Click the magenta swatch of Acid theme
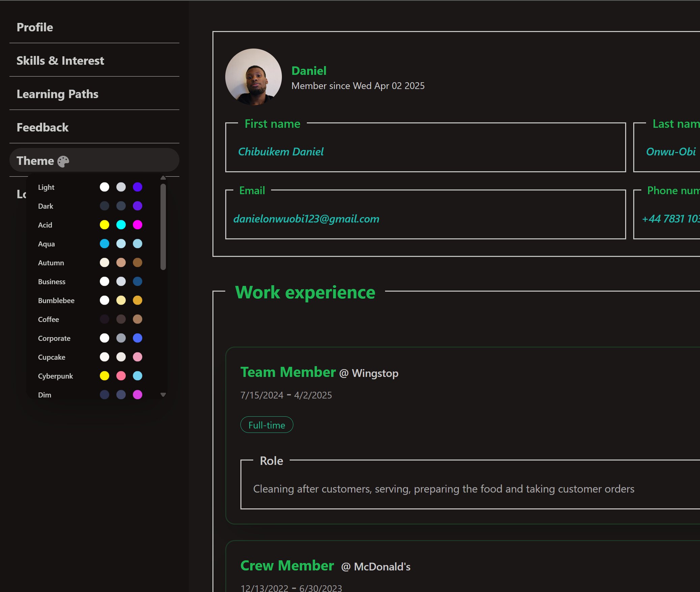The height and width of the screenshot is (592, 700). tap(138, 225)
